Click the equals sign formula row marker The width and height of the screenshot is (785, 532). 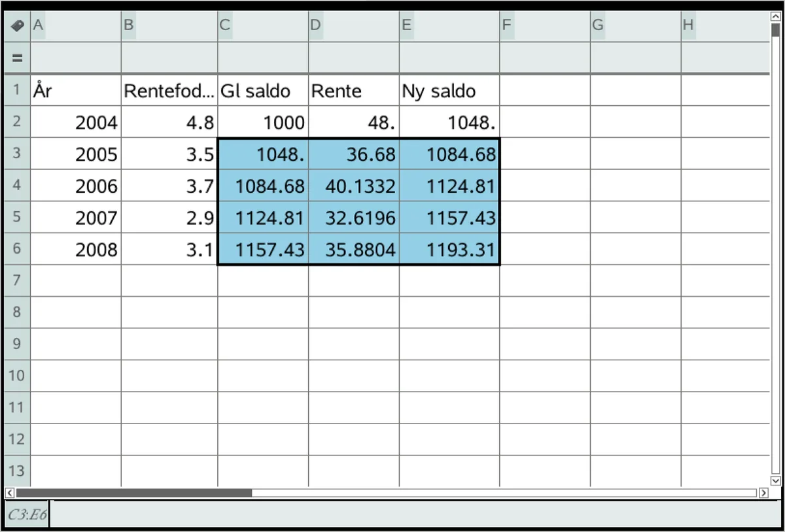[17, 58]
